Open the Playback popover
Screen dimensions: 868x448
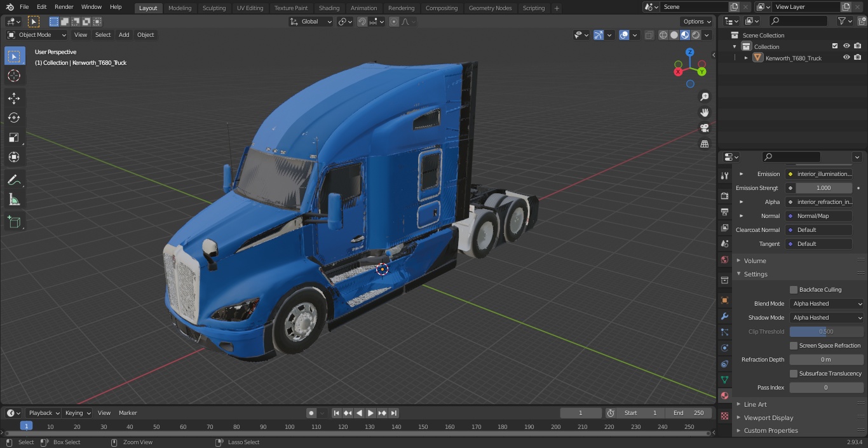pos(44,413)
